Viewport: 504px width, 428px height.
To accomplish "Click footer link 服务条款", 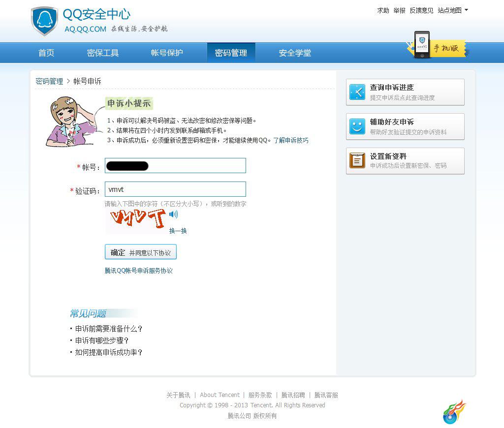I will click(x=260, y=395).
